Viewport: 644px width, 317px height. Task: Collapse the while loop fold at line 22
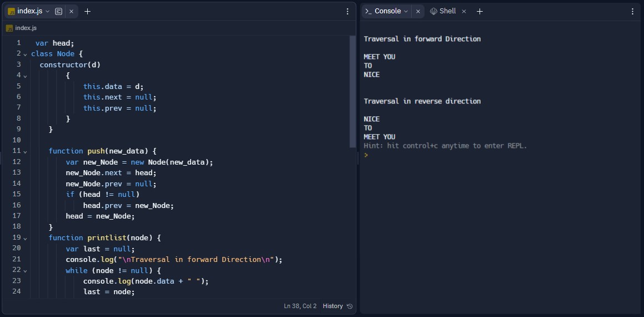(25, 270)
